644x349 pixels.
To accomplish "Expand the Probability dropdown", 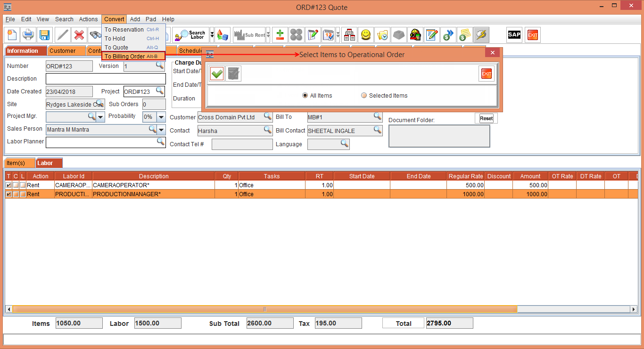I will point(161,116).
